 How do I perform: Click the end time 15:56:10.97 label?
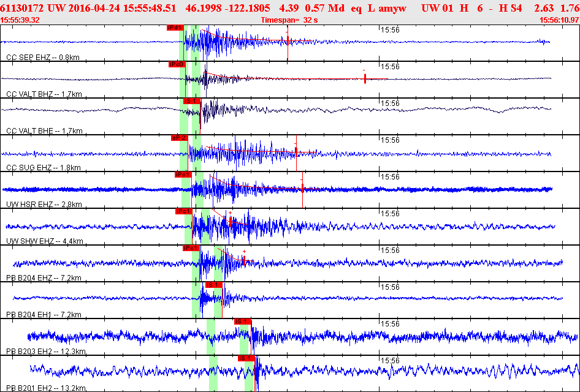tap(559, 20)
